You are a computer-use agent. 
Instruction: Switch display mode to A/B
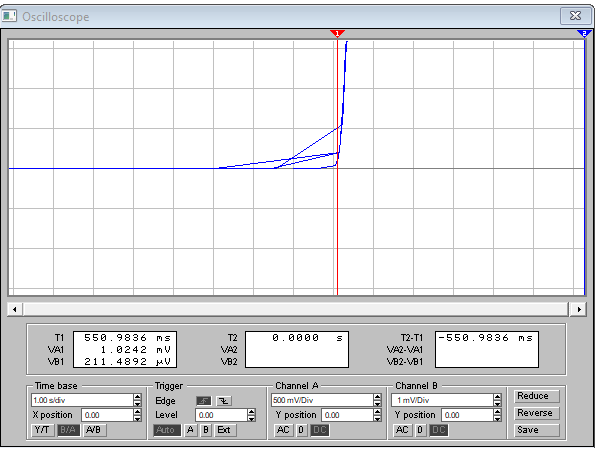pyautogui.click(x=94, y=430)
